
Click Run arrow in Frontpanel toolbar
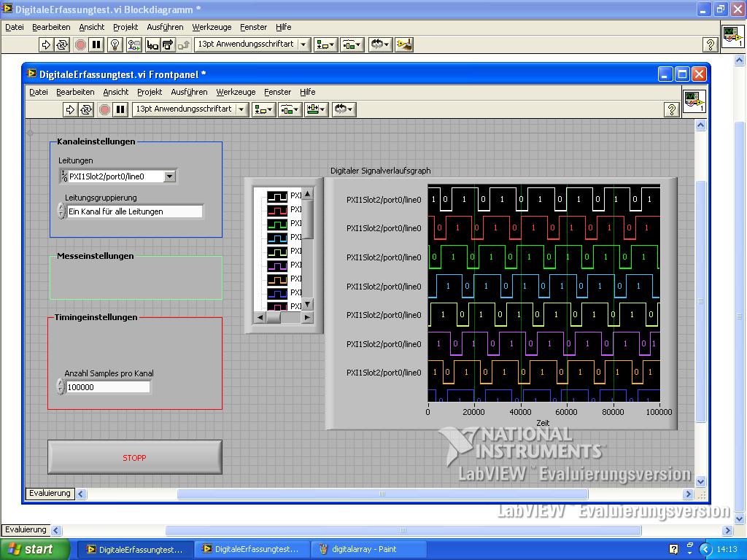tap(70, 109)
